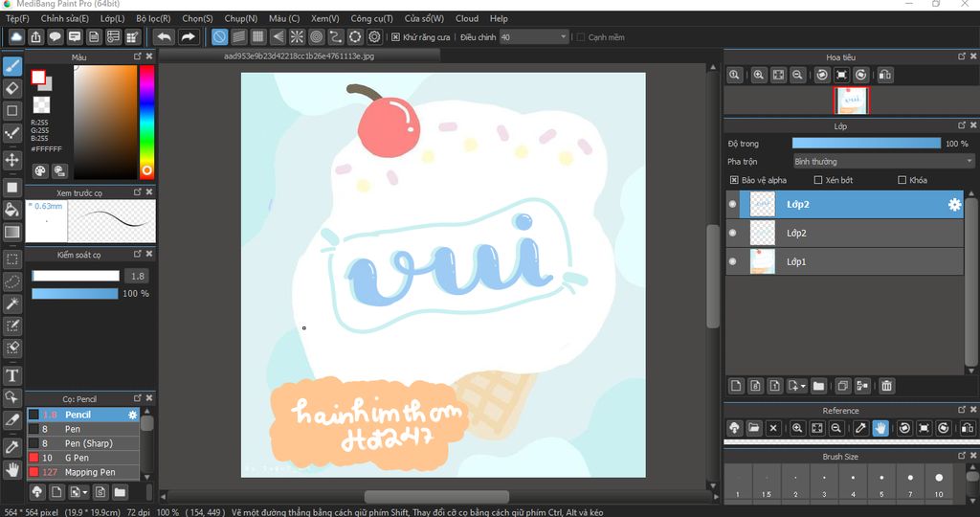Select the Move tool

pos(11,160)
